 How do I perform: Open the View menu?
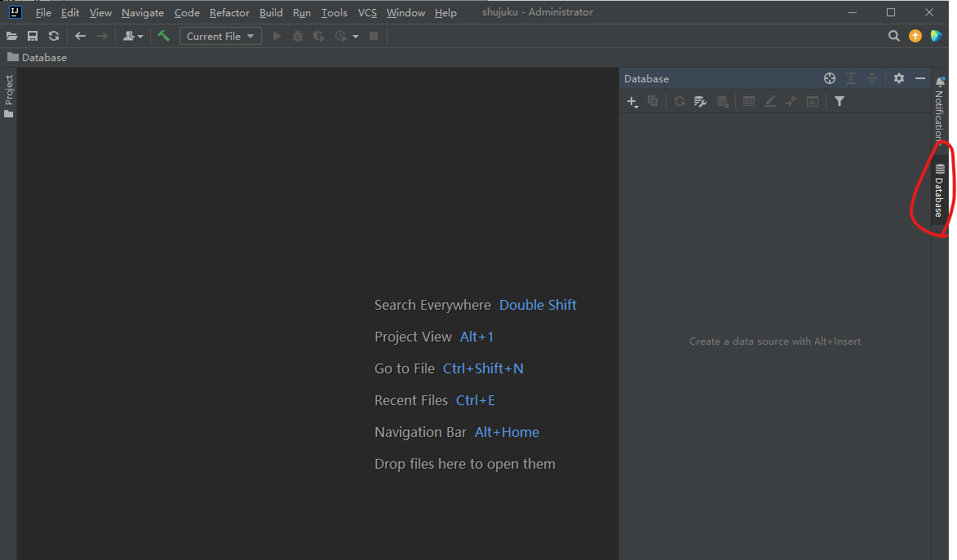[x=100, y=12]
